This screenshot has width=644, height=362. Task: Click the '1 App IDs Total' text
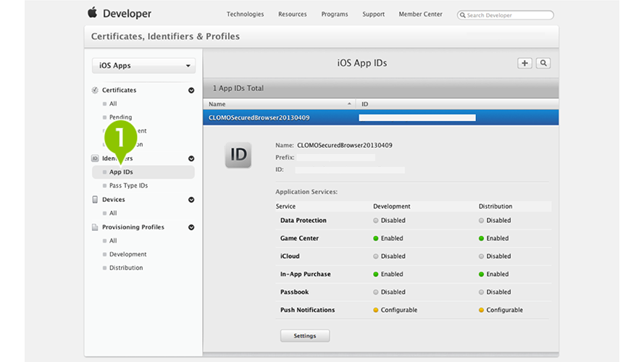[238, 88]
